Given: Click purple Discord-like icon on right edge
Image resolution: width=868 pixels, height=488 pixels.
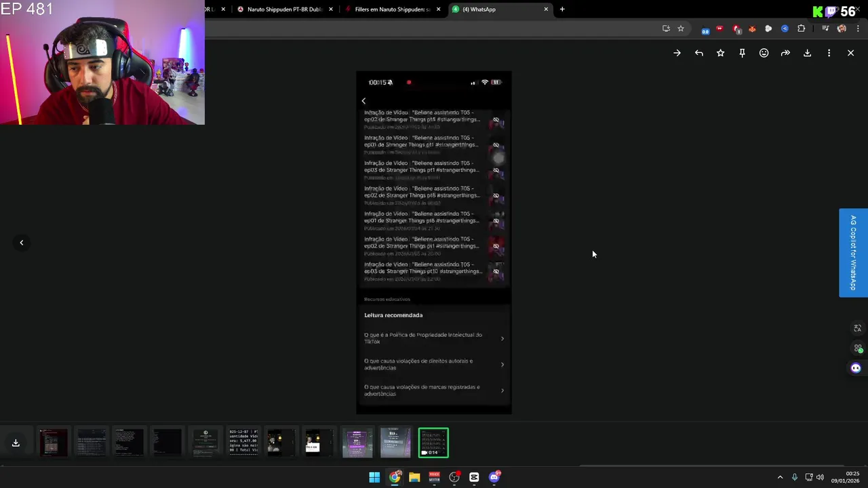Looking at the screenshot, I should pyautogui.click(x=856, y=368).
